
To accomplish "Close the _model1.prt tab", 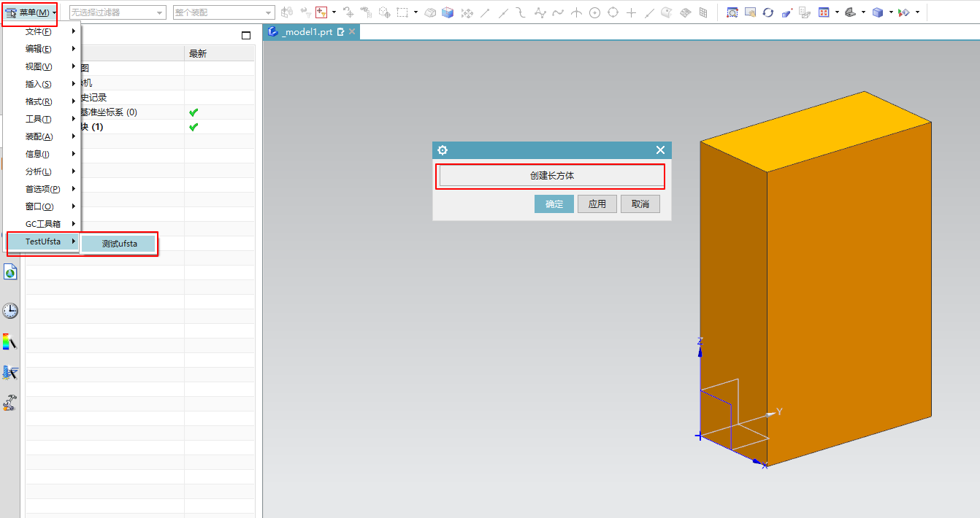I will pyautogui.click(x=352, y=32).
